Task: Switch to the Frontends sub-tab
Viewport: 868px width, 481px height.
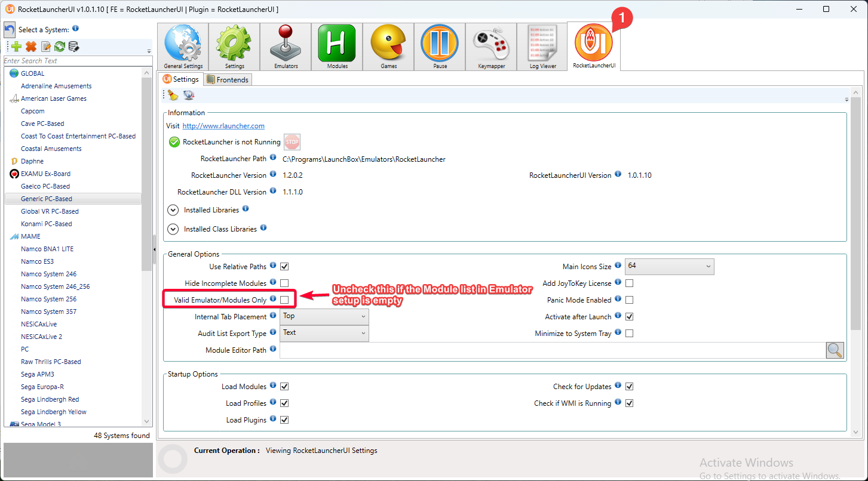Action: (227, 79)
